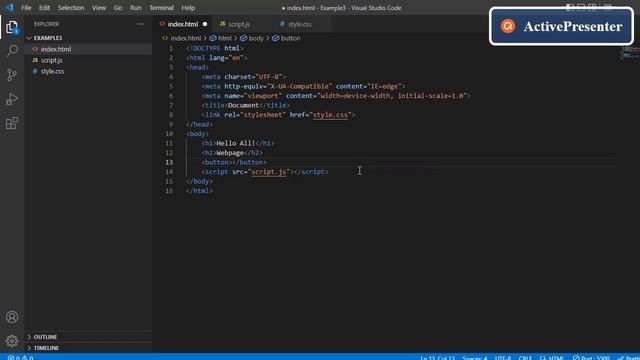
Task: Click unsaved dot on index.html tab
Action: tap(205, 24)
